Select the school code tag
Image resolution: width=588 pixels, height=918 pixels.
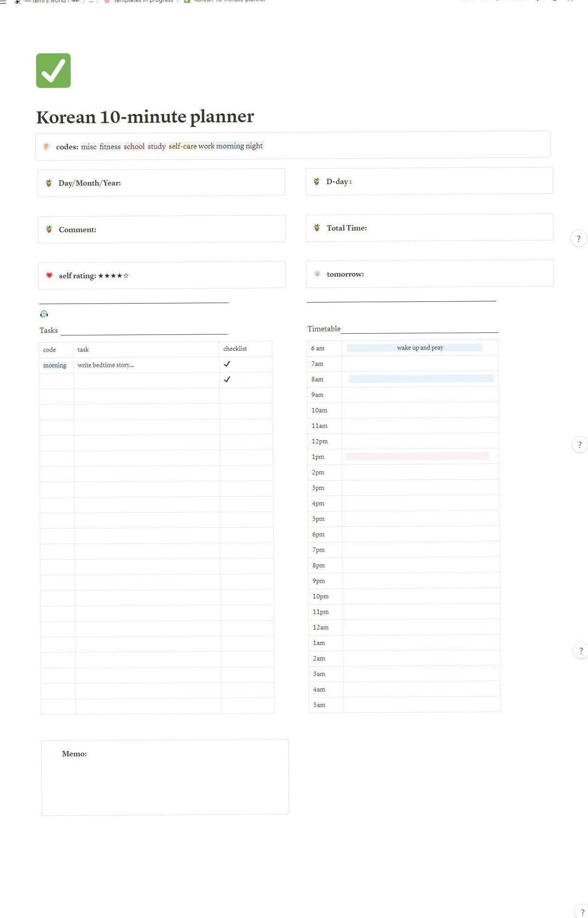pos(134,146)
